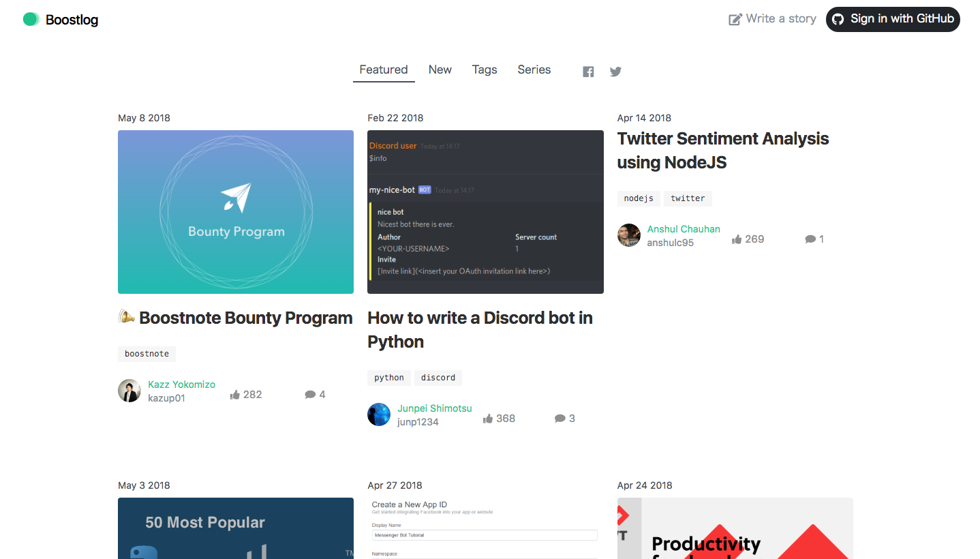Image resolution: width=980 pixels, height=559 pixels.
Task: Open Junpei Shimotsu's avatar
Action: click(379, 414)
